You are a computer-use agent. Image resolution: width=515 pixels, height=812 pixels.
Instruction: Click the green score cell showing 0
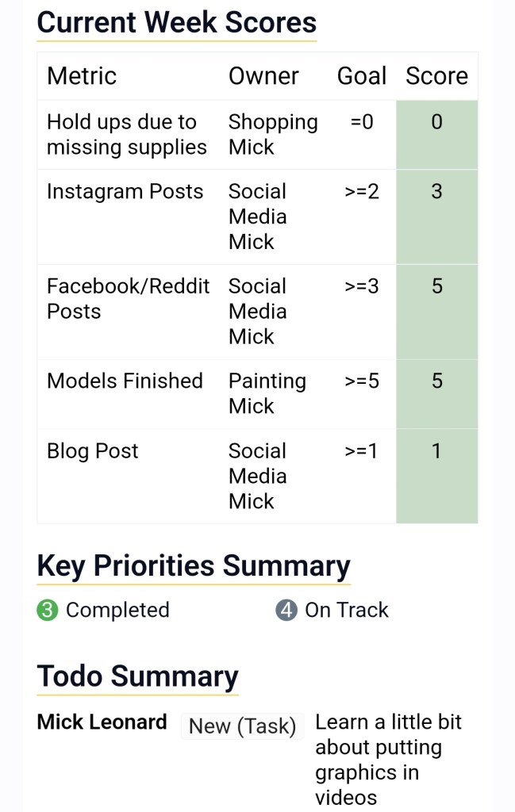(436, 134)
